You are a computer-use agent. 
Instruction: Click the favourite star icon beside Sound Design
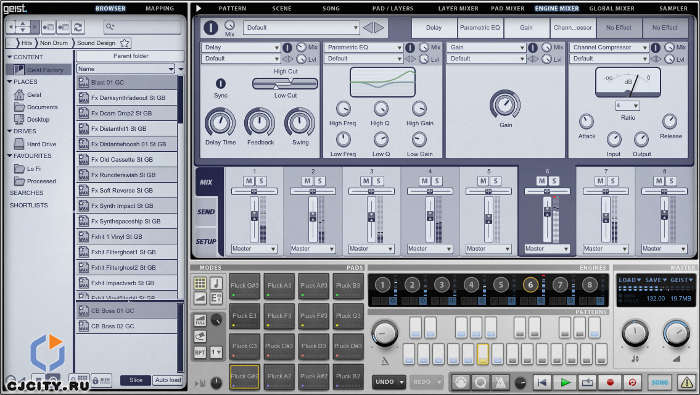[x=125, y=43]
